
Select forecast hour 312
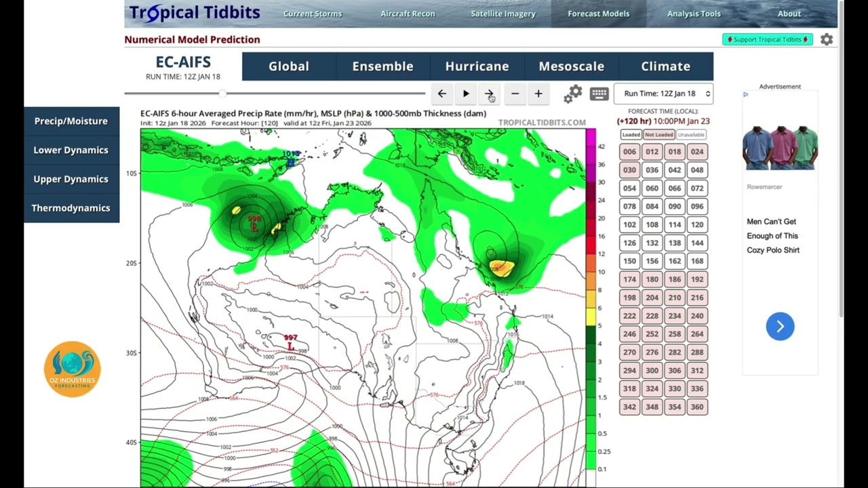(696, 370)
